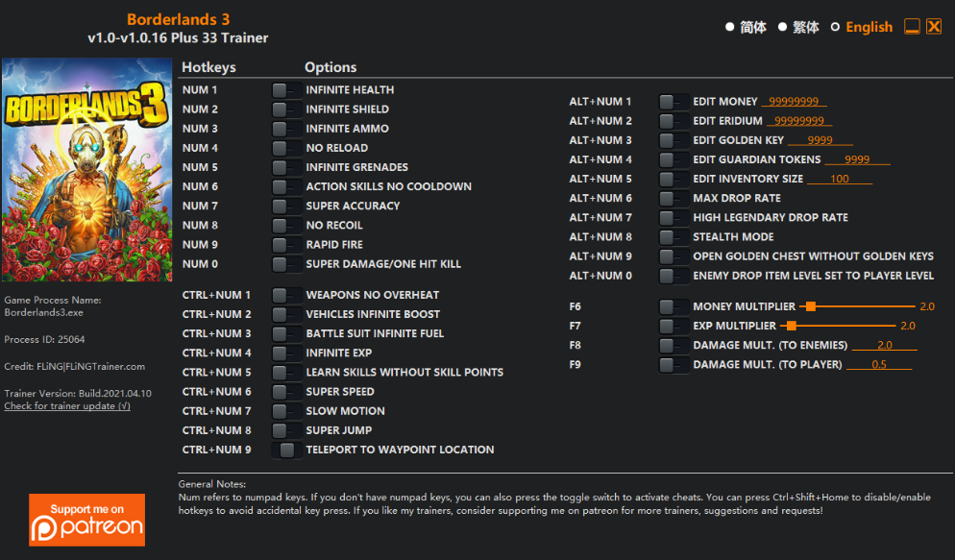Toggle Damage Mult. To Enemies switch

673,345
